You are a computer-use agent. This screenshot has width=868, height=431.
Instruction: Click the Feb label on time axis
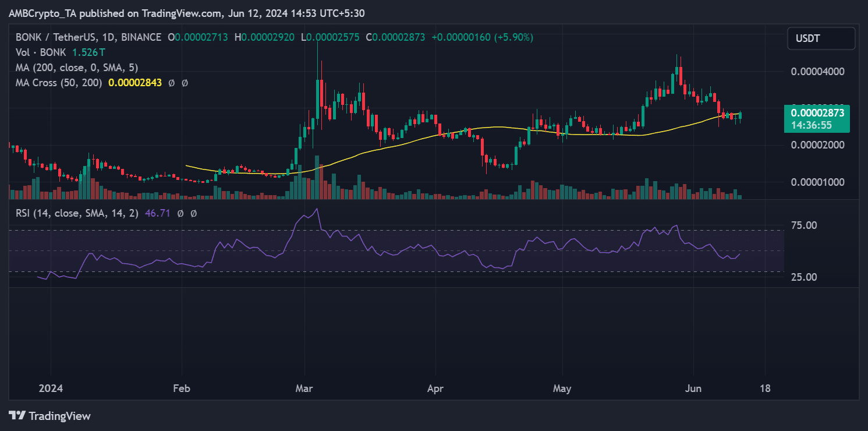click(182, 388)
